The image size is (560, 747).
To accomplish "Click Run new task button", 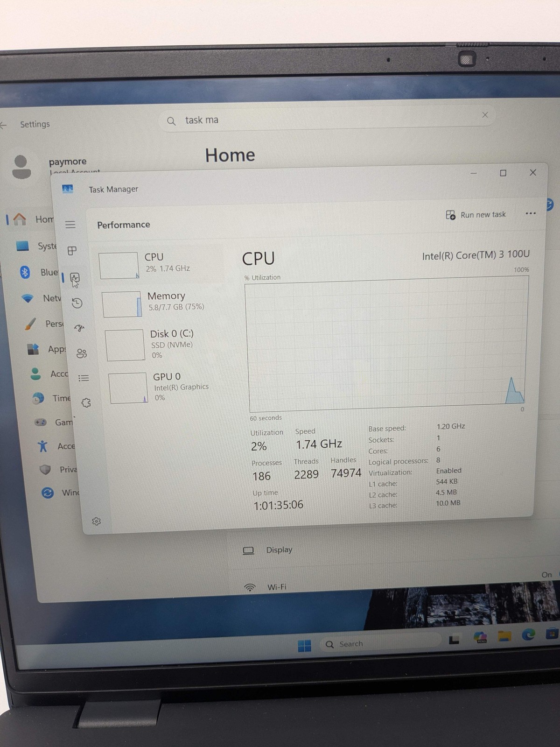I will click(x=476, y=215).
